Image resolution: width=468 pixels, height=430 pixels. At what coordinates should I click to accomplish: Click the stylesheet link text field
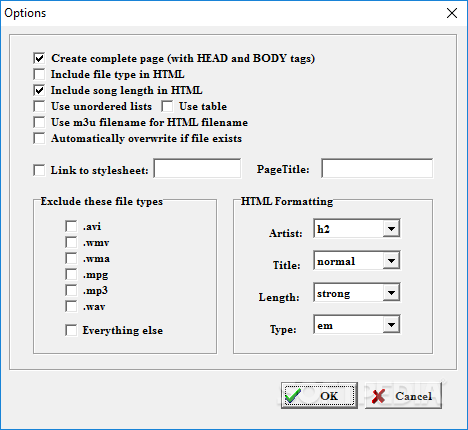click(x=197, y=168)
